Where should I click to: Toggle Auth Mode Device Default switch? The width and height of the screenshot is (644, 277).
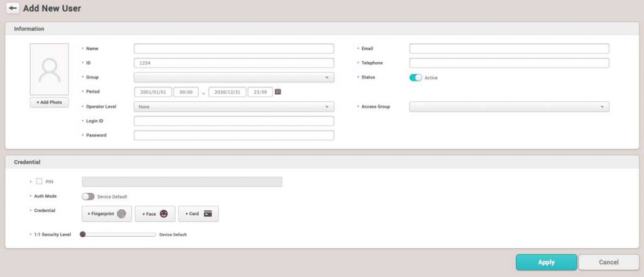(x=88, y=197)
